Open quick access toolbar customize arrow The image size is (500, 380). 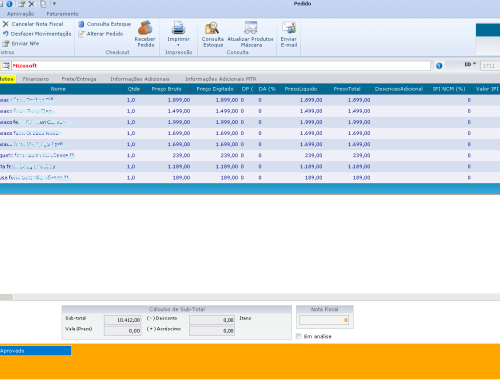(54, 4)
